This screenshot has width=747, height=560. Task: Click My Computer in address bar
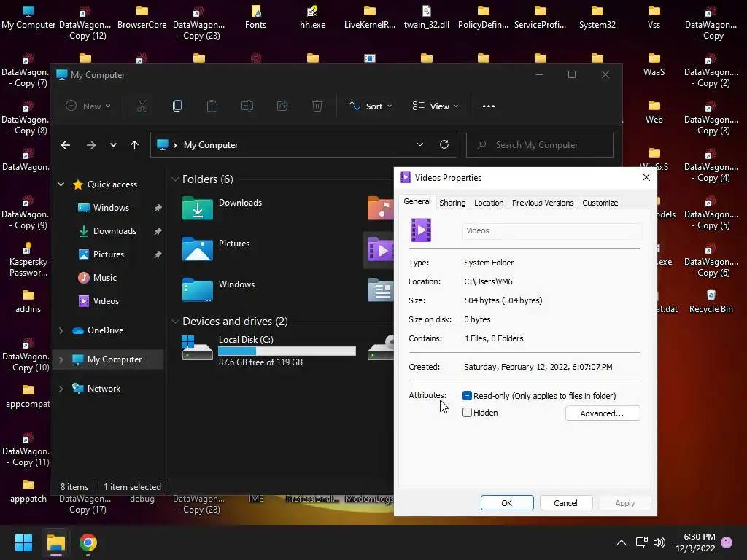pos(211,145)
